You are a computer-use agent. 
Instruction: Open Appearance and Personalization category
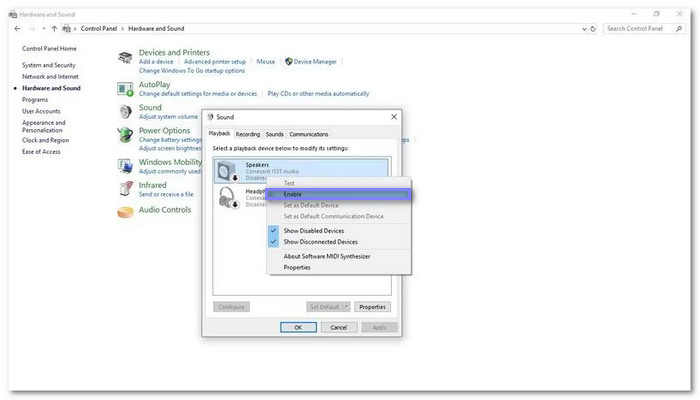[x=43, y=126]
